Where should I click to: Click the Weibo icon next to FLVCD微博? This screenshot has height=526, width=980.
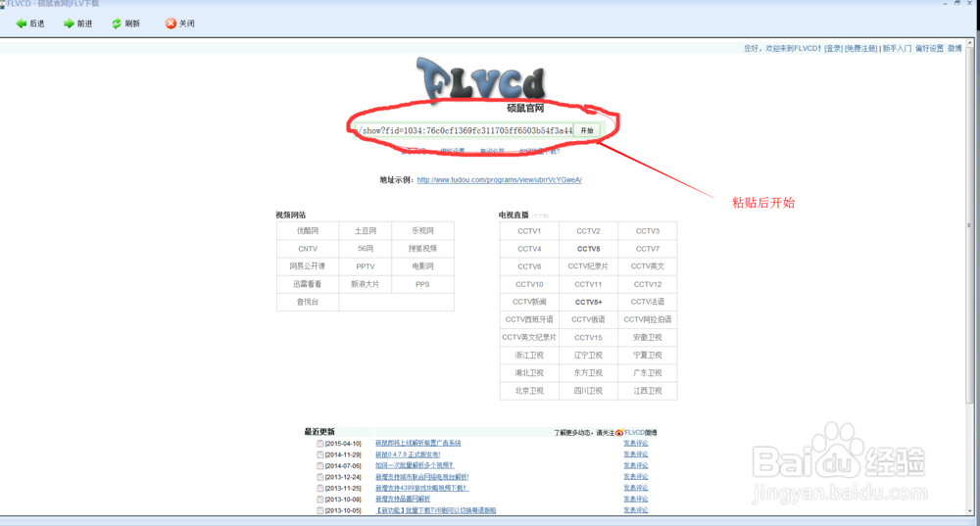click(619, 432)
